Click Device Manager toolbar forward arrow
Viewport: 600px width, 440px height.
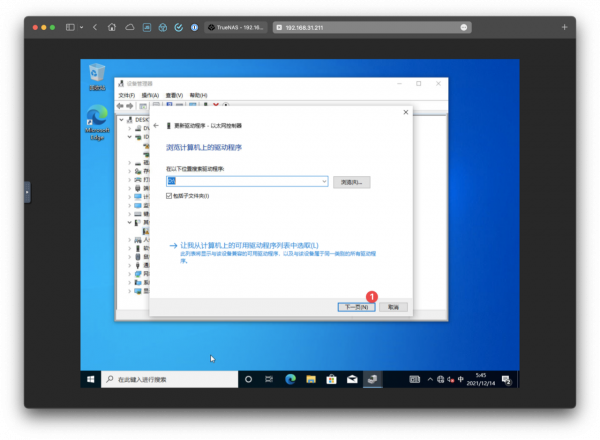[x=130, y=106]
